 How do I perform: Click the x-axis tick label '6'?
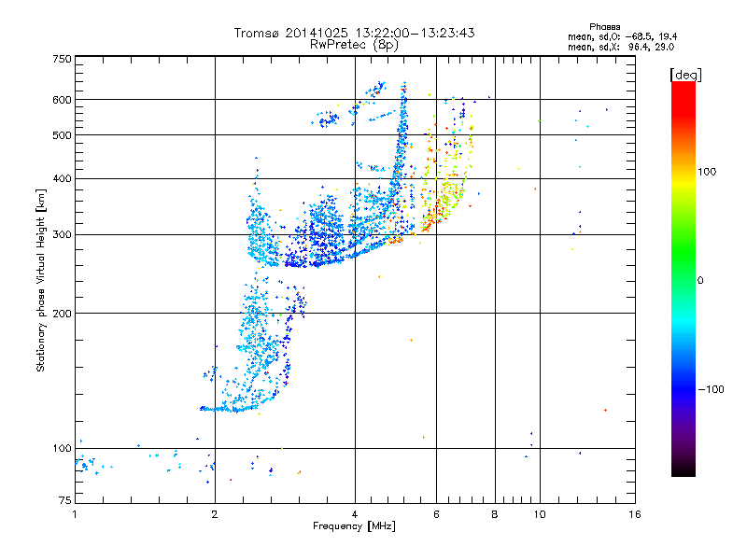click(436, 514)
